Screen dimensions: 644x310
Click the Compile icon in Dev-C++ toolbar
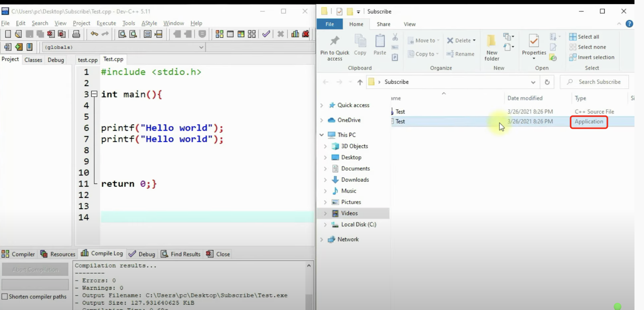219,34
